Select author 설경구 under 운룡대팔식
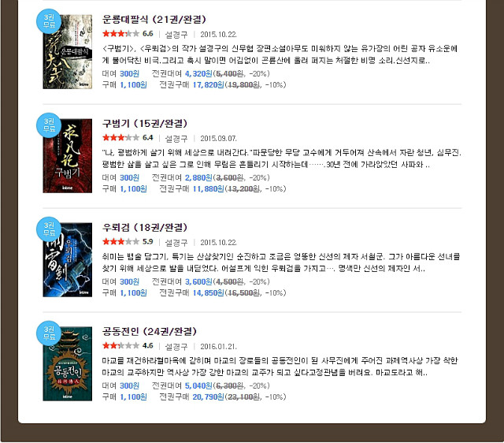The image size is (504, 443). tap(176, 35)
